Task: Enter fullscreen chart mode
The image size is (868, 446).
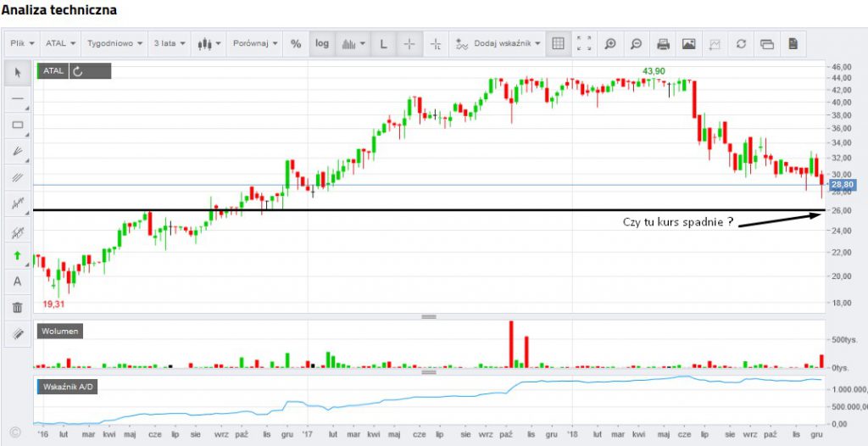Action: coord(584,43)
